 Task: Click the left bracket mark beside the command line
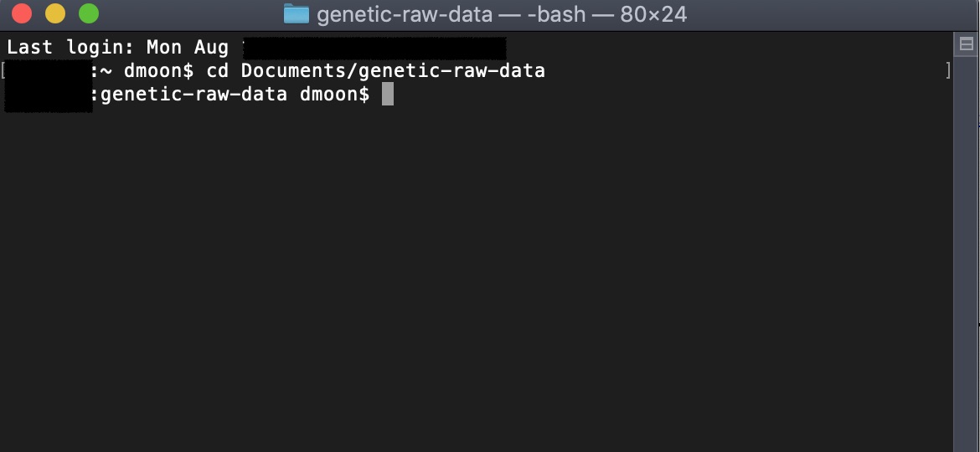pyautogui.click(x=3, y=70)
